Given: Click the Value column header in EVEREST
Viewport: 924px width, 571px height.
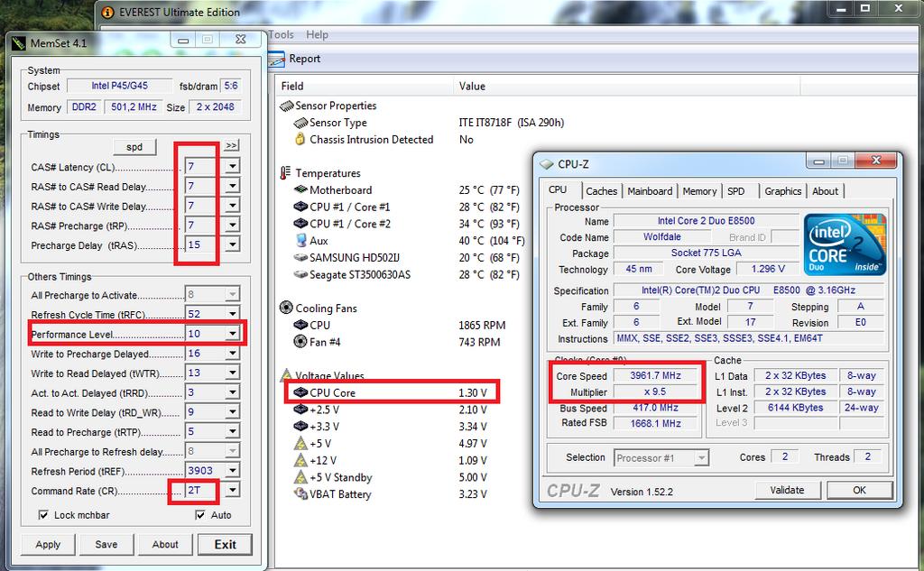Looking at the screenshot, I should 626,86.
